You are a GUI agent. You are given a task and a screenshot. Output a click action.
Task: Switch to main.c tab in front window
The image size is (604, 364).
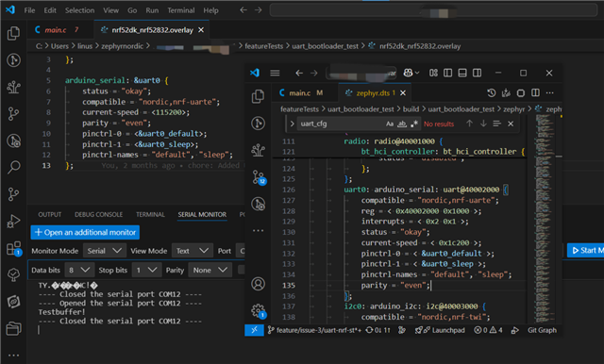point(300,92)
